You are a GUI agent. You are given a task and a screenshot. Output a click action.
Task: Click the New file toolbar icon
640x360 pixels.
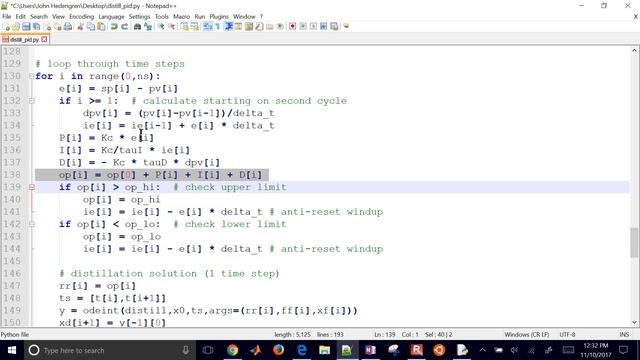tap(7, 27)
